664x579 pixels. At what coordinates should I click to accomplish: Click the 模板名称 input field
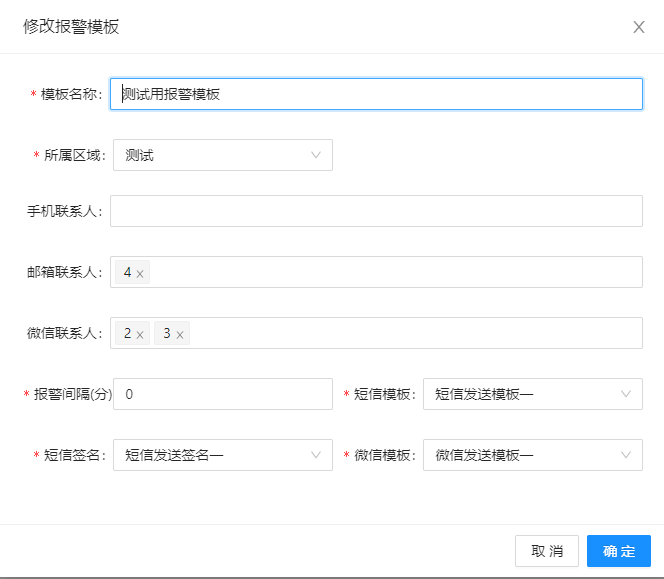[x=376, y=94]
